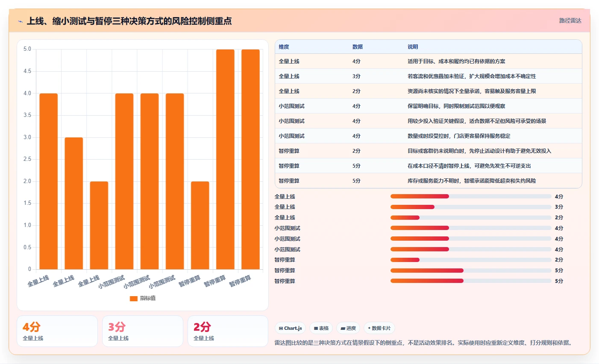Click the lightning icon beside the page title
The height and width of the screenshot is (364, 599).
tap(20, 21)
